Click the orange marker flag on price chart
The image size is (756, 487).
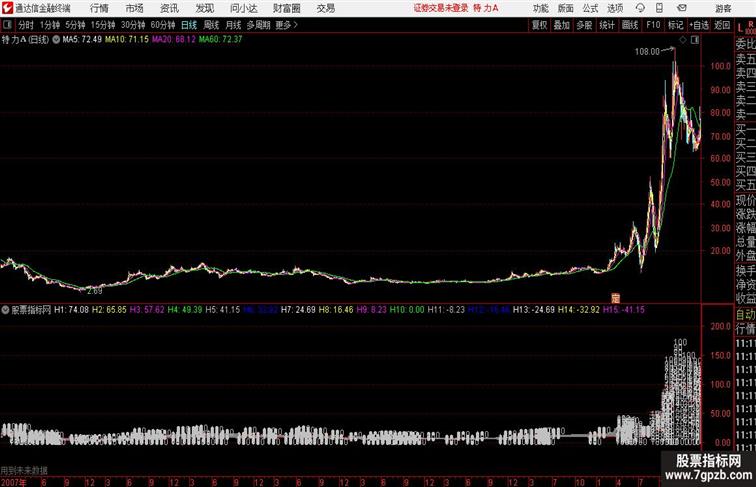pyautogui.click(x=615, y=298)
